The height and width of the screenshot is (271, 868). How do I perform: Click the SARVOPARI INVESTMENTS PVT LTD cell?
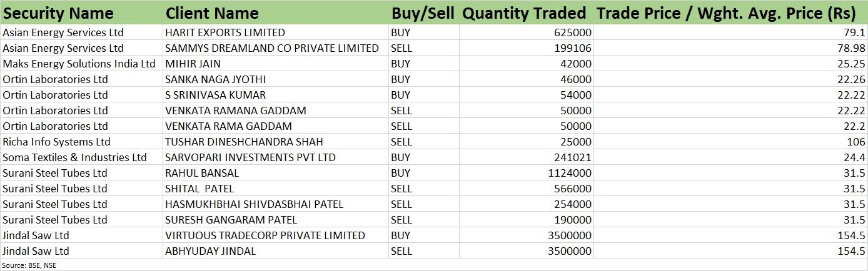pyautogui.click(x=275, y=157)
